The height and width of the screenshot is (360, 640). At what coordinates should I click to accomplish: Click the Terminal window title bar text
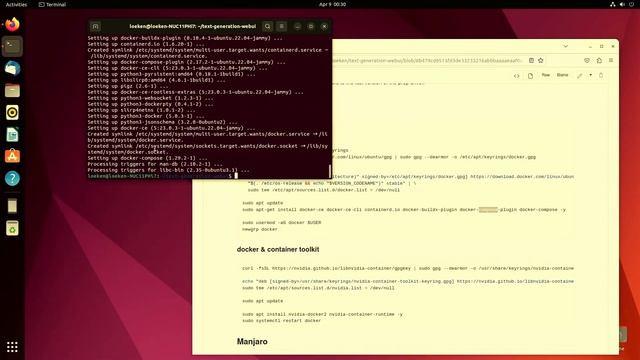(193, 27)
